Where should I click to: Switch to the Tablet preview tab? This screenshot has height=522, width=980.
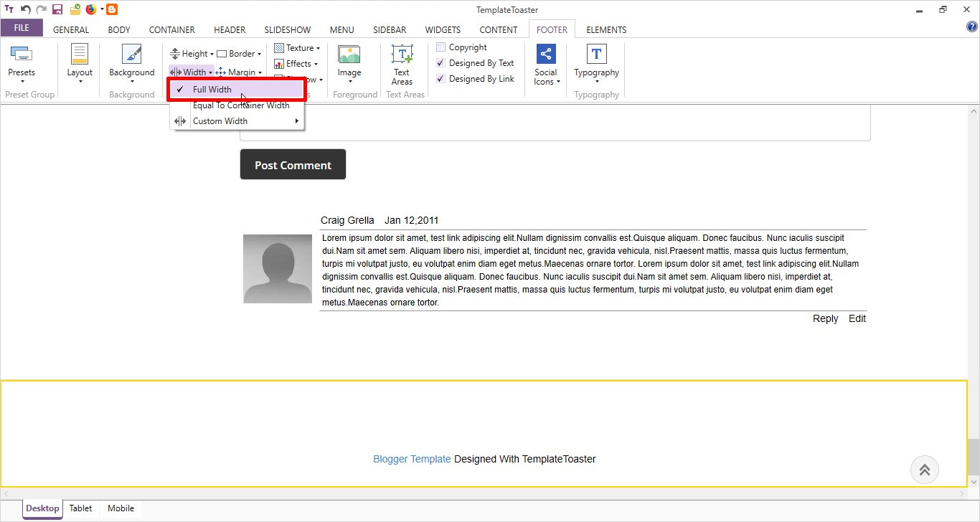81,508
